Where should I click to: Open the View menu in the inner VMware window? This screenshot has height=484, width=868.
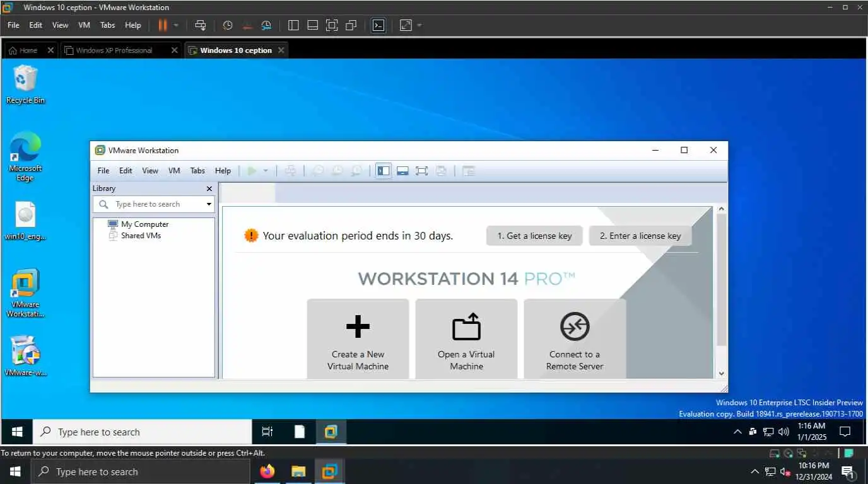coord(150,171)
